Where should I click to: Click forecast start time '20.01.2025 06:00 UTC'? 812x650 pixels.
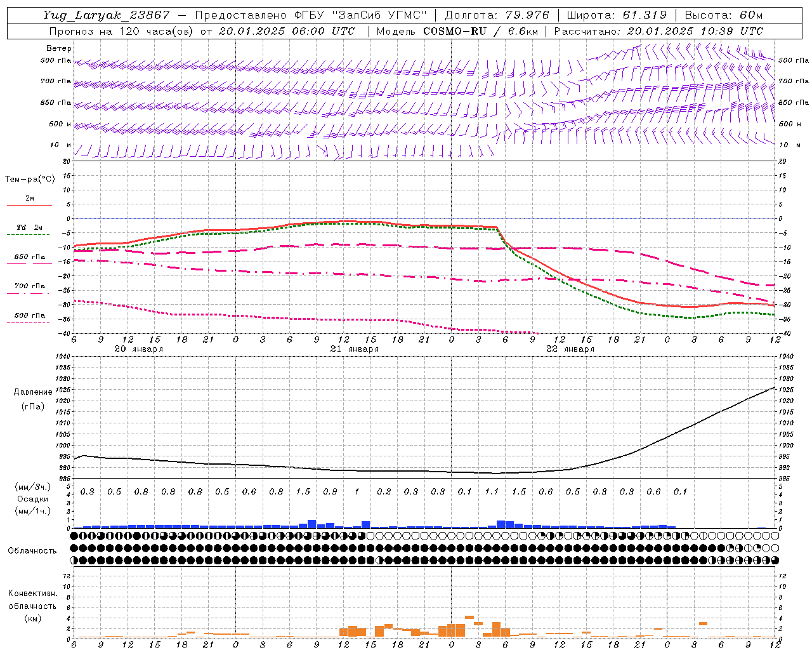(x=286, y=30)
